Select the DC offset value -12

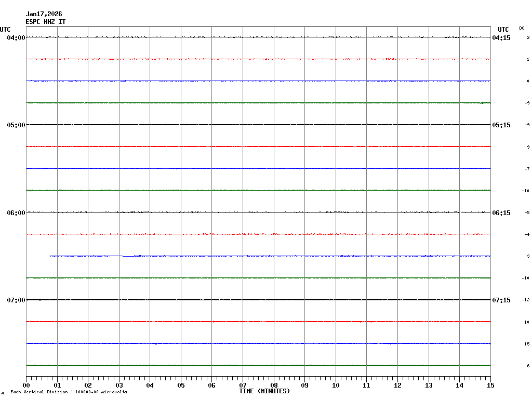[526, 300]
